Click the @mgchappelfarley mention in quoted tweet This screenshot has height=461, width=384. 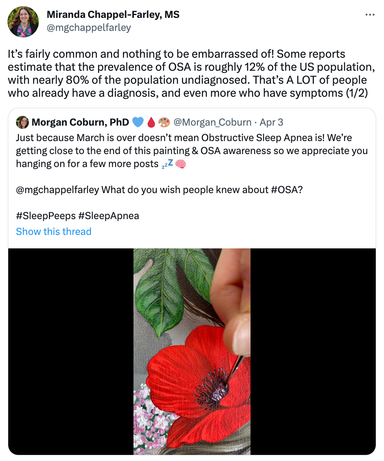(57, 190)
